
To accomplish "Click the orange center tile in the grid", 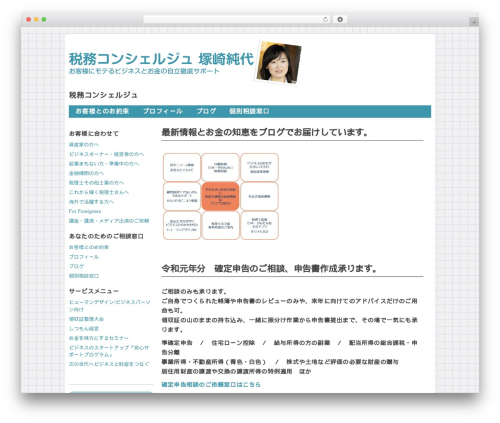I will tap(220, 196).
